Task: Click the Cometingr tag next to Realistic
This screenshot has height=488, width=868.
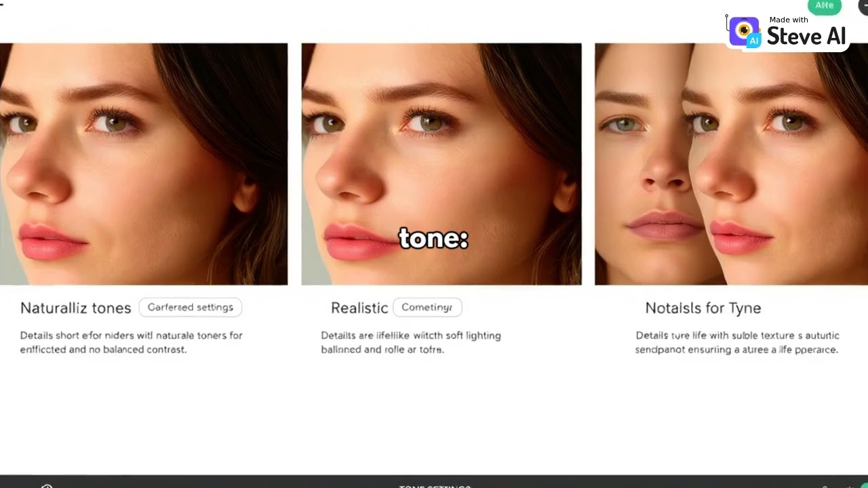Action: [427, 307]
